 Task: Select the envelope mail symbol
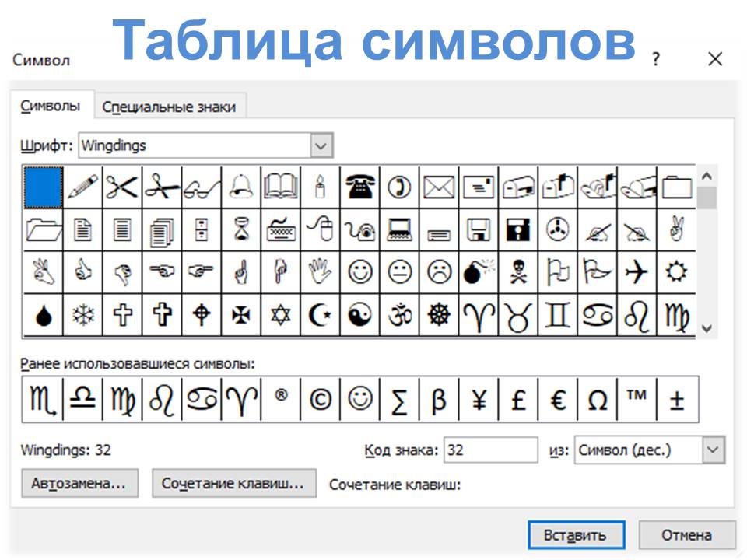tap(439, 187)
